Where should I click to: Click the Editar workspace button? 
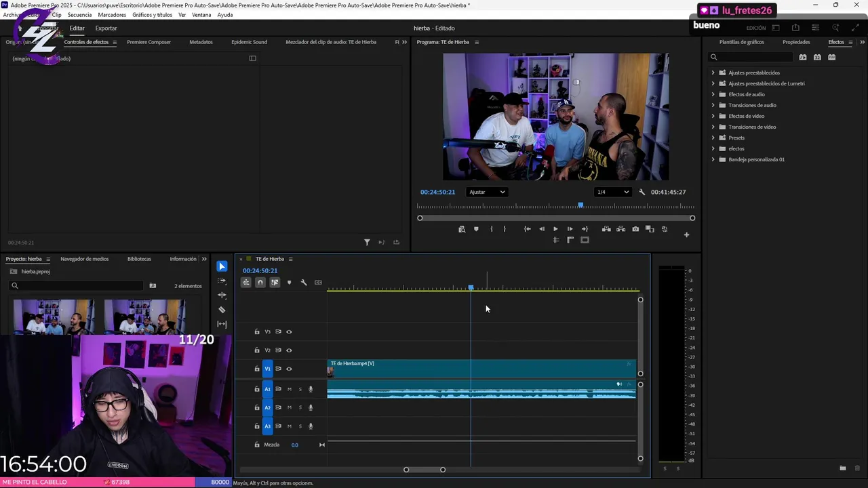click(77, 28)
